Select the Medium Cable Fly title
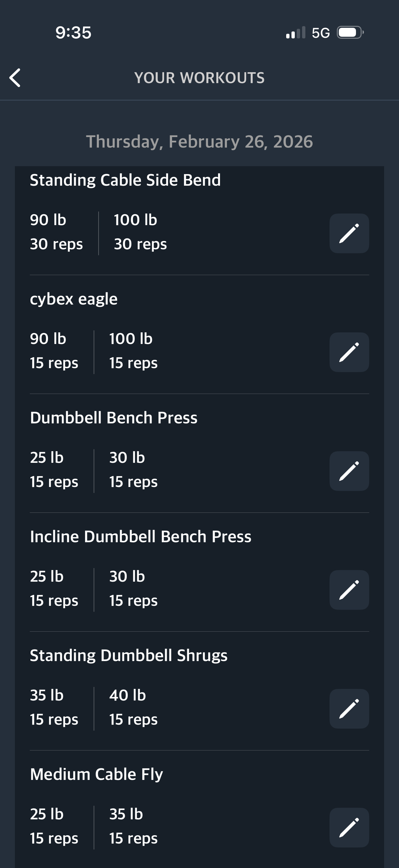399x868 pixels. pyautogui.click(x=96, y=774)
